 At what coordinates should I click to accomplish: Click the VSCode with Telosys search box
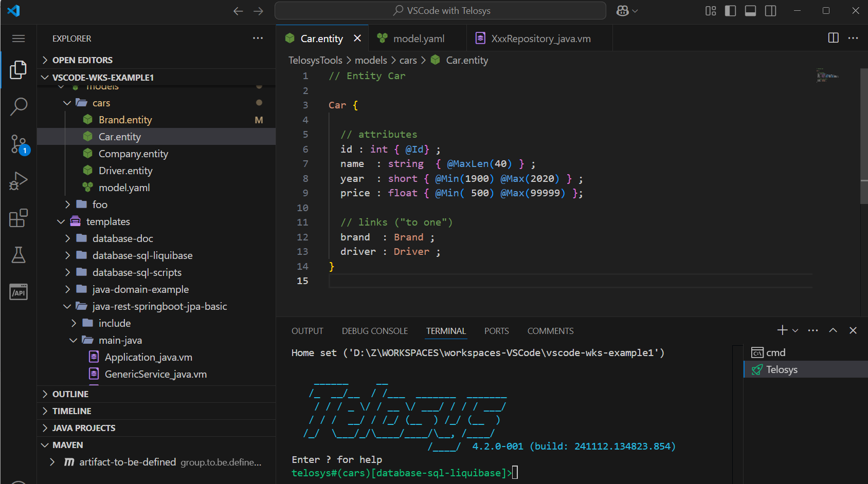pyautogui.click(x=440, y=11)
